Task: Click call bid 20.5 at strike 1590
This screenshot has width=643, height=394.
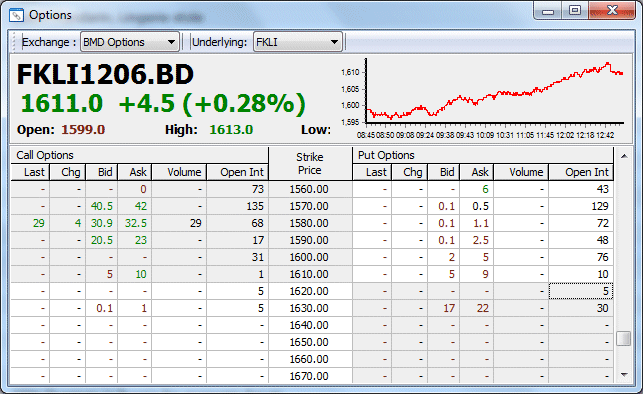Action: (x=102, y=240)
